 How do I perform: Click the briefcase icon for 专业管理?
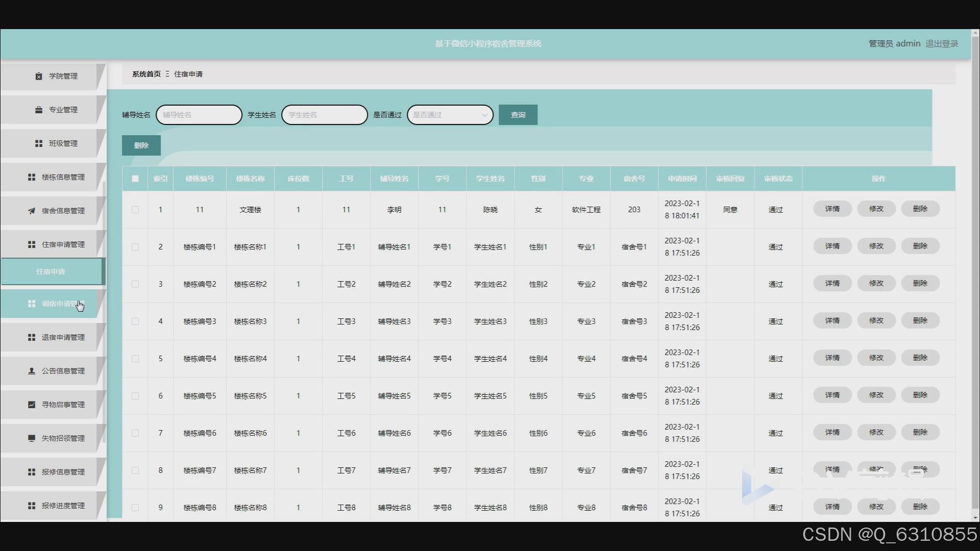point(39,110)
